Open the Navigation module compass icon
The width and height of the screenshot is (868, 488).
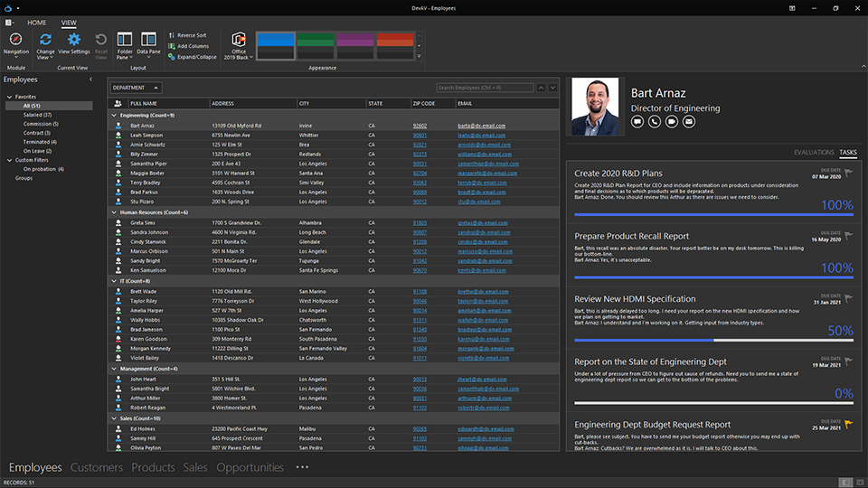15,41
